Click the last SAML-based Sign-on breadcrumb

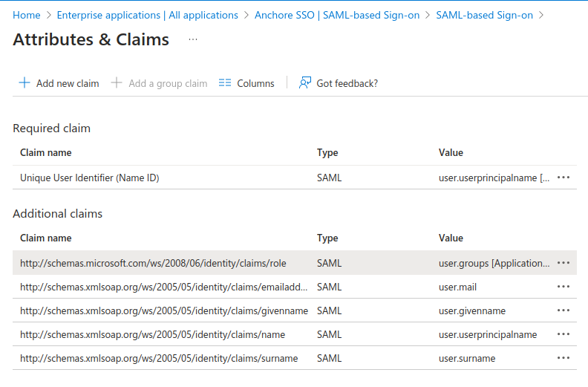point(484,15)
